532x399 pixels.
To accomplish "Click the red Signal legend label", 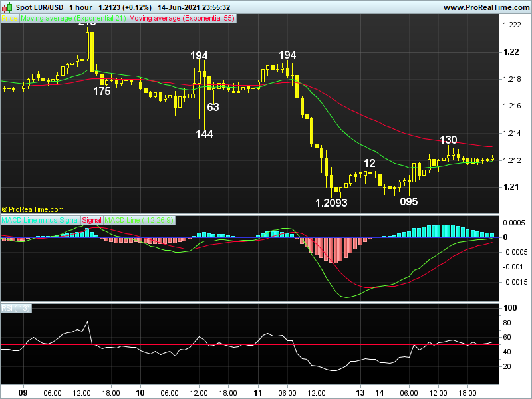I will tap(92, 220).
